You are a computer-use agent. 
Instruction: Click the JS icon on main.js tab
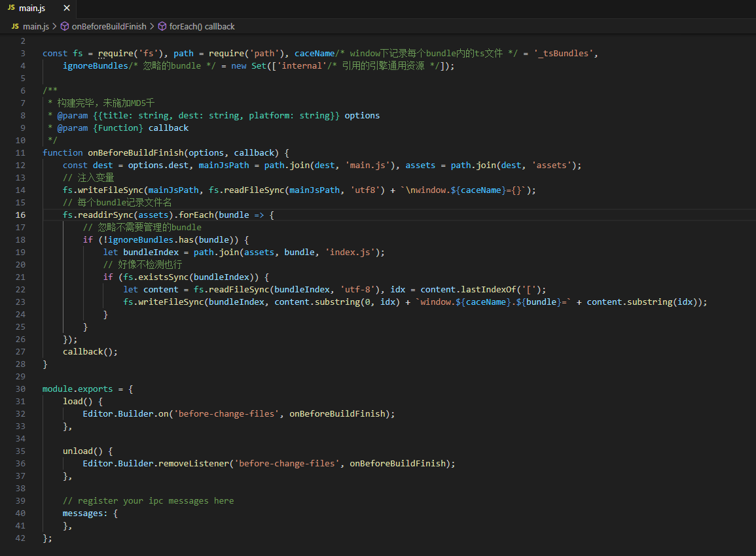tap(11, 8)
